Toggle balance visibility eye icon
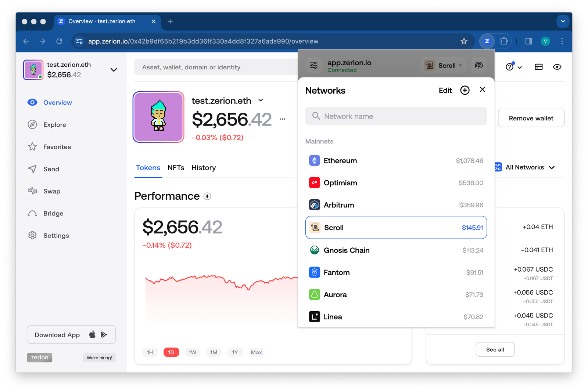The width and height of the screenshot is (588, 392). point(557,67)
